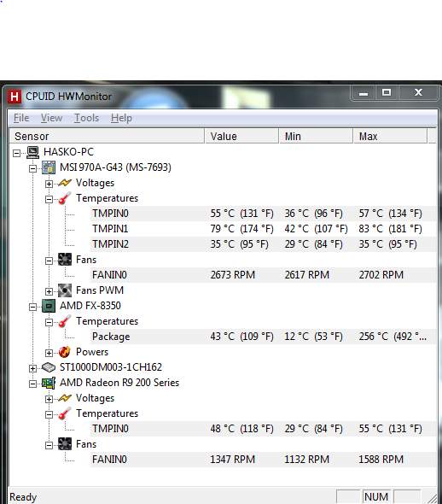This screenshot has width=442, height=504.
Task: Close the HWMonitor window
Action: pyautogui.click(x=418, y=93)
